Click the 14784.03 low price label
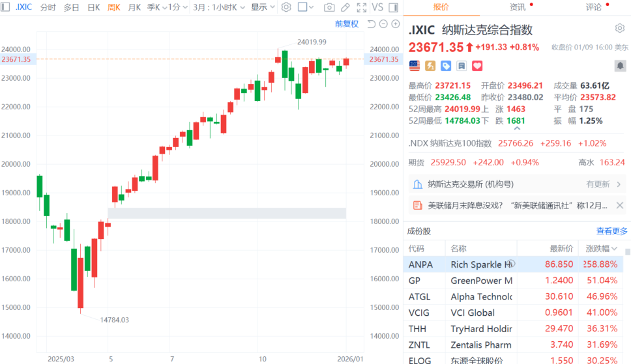The height and width of the screenshot is (364, 631). coord(114,320)
